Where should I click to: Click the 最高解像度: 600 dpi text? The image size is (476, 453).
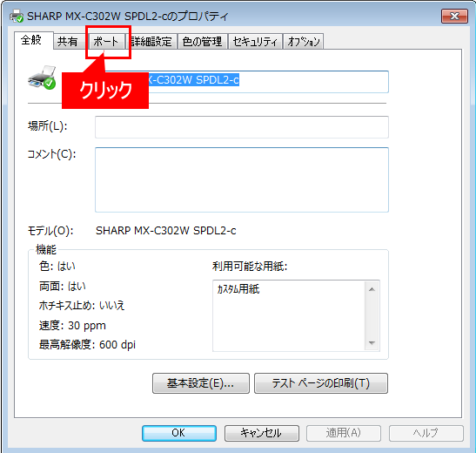87,345
